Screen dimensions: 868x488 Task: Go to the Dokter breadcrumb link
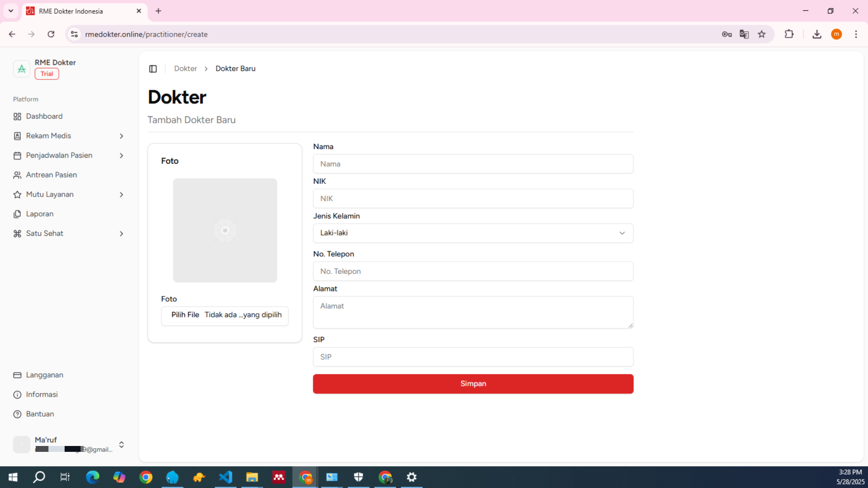click(x=185, y=69)
